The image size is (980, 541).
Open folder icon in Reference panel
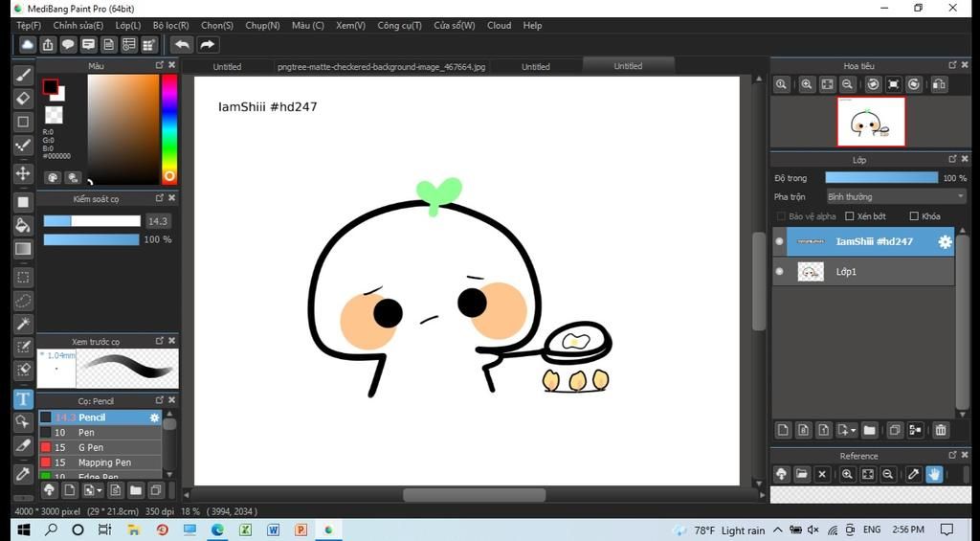point(802,474)
